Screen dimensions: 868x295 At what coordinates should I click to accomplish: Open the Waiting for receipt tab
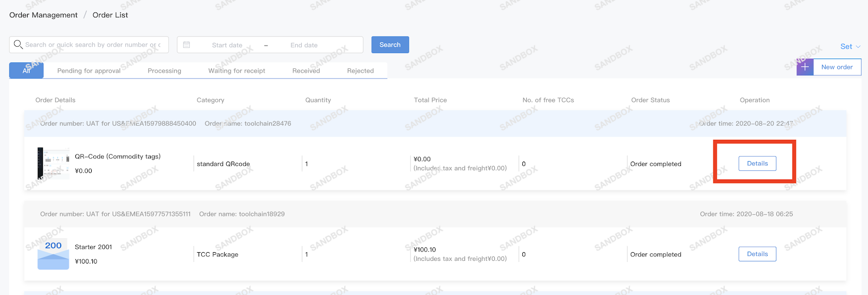pyautogui.click(x=237, y=70)
